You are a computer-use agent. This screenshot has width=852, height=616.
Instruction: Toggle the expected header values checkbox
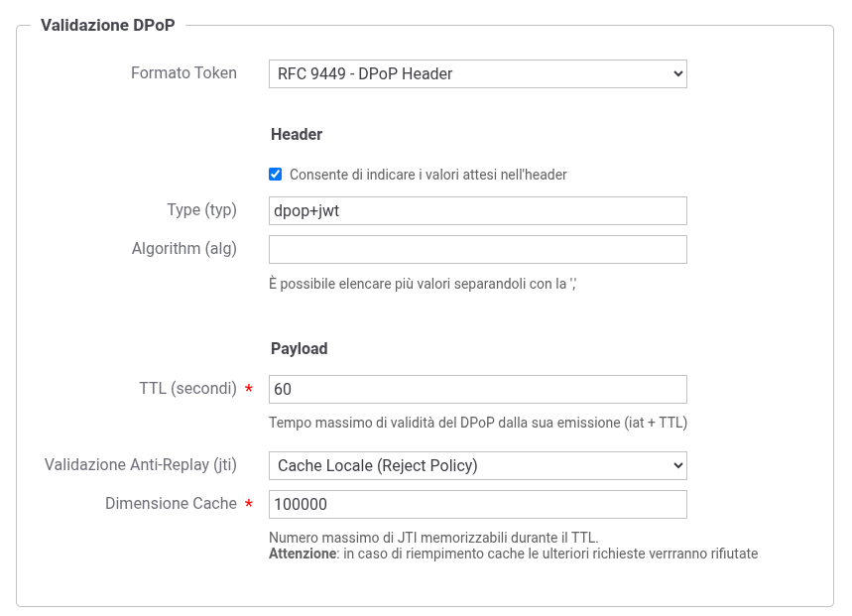(x=276, y=175)
